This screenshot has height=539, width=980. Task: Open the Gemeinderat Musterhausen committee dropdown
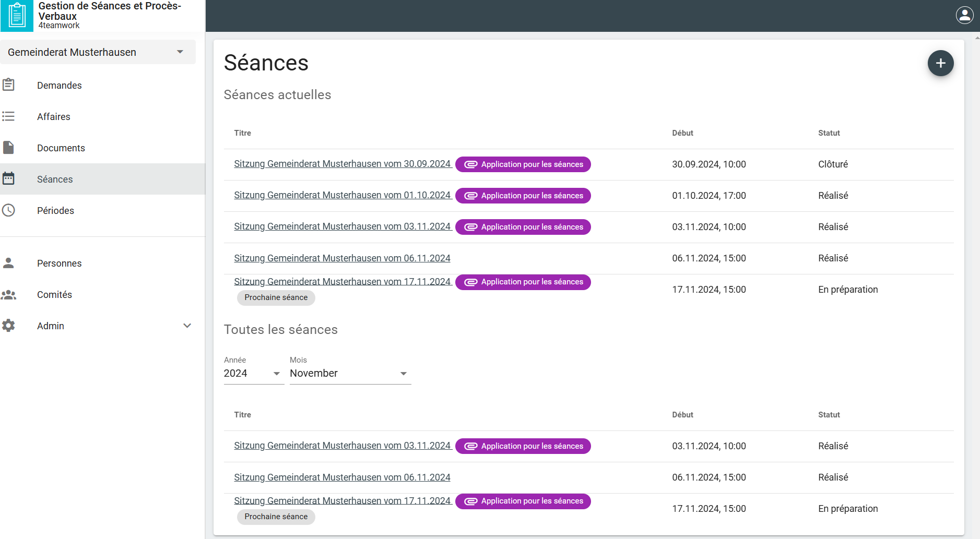98,52
